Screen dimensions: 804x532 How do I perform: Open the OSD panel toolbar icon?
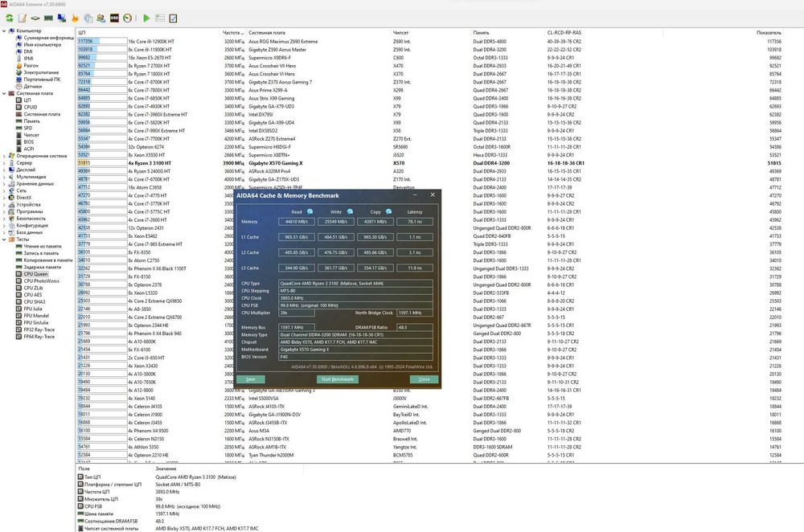pos(114,18)
